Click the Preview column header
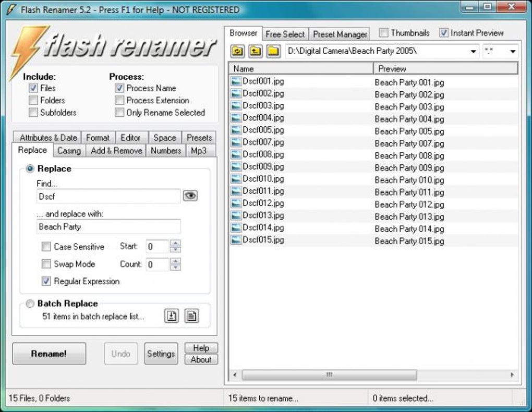532x412 pixels. [x=446, y=68]
